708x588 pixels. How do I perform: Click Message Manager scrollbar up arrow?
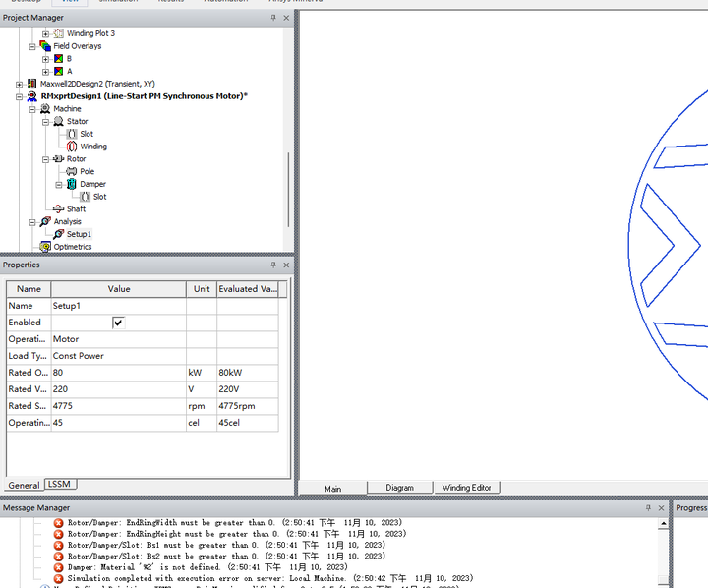point(664,523)
